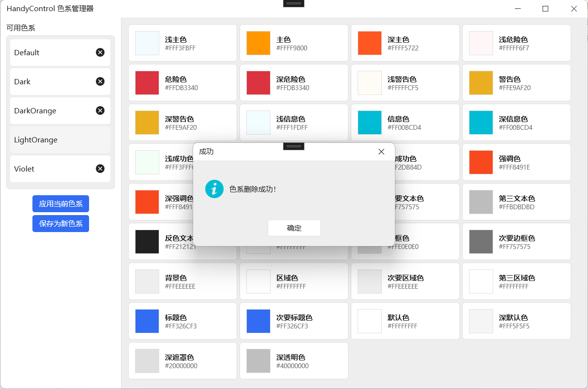This screenshot has height=389, width=588.
Task: Click the 次要文本色 label
Action: [x=409, y=199]
